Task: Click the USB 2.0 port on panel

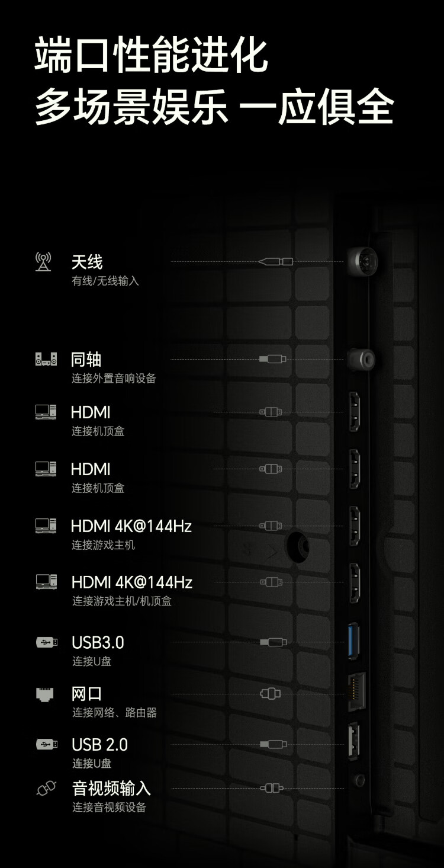Action: coord(353,740)
